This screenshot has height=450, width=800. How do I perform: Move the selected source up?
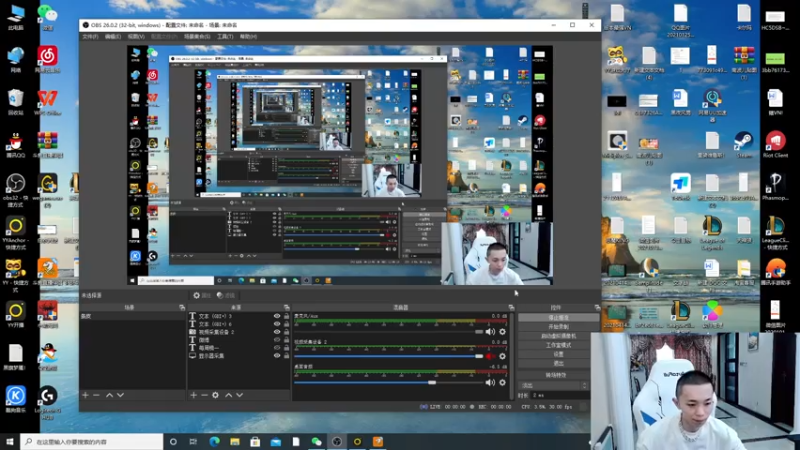click(229, 395)
